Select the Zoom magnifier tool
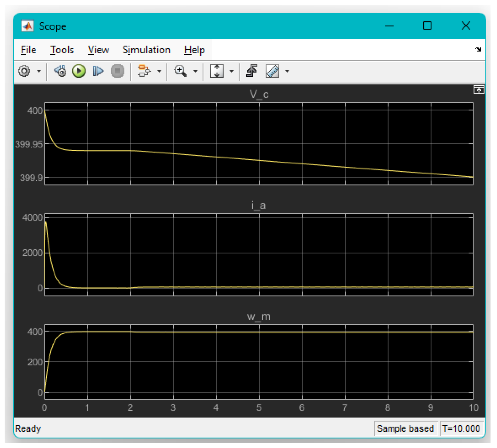This screenshot has width=497, height=448. click(180, 71)
